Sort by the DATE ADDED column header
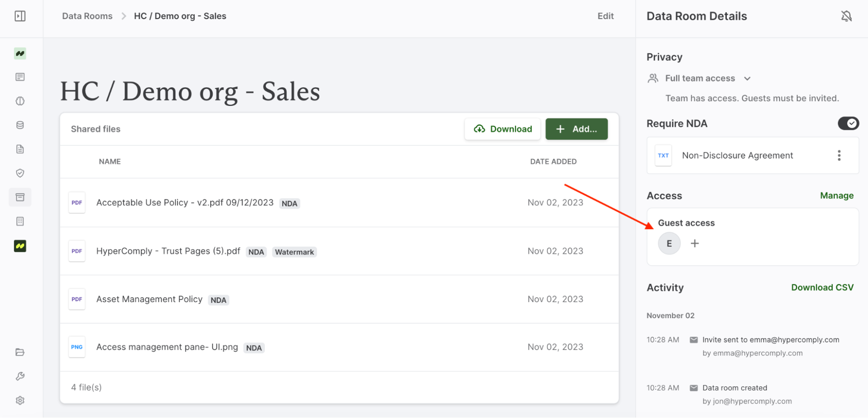The width and height of the screenshot is (868, 418). 553,161
